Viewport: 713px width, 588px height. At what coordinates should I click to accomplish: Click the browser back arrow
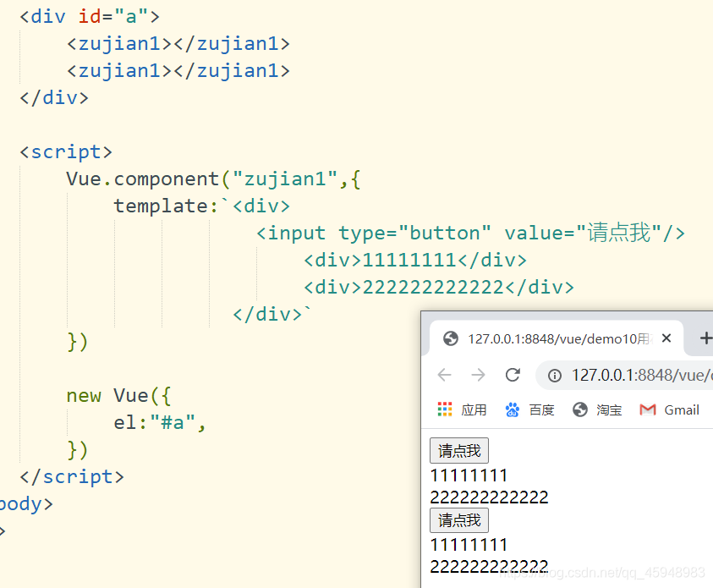pyautogui.click(x=444, y=375)
